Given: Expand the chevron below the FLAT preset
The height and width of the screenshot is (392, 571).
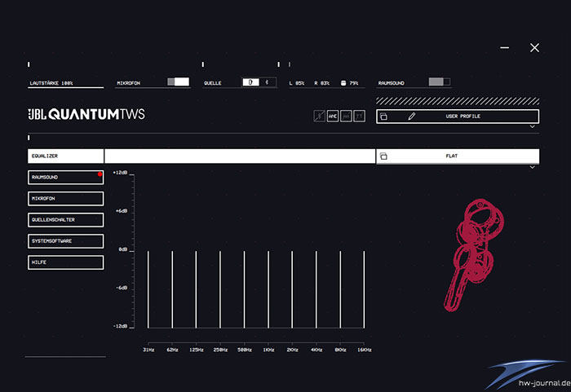Looking at the screenshot, I should (532, 167).
